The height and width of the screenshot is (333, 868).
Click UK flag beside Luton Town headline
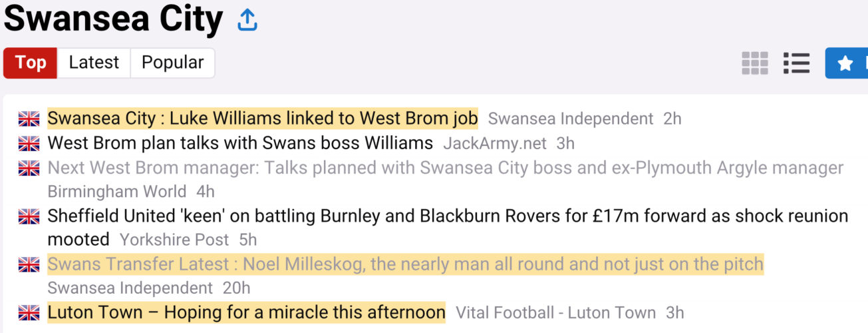click(x=29, y=312)
